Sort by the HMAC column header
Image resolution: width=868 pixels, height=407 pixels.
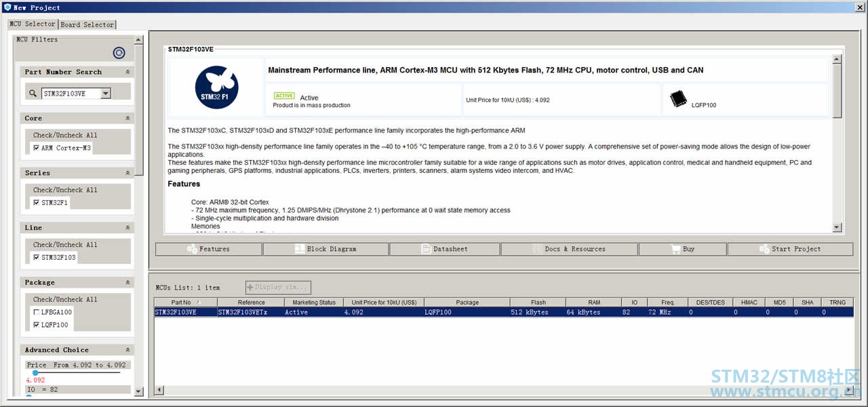[x=749, y=303]
